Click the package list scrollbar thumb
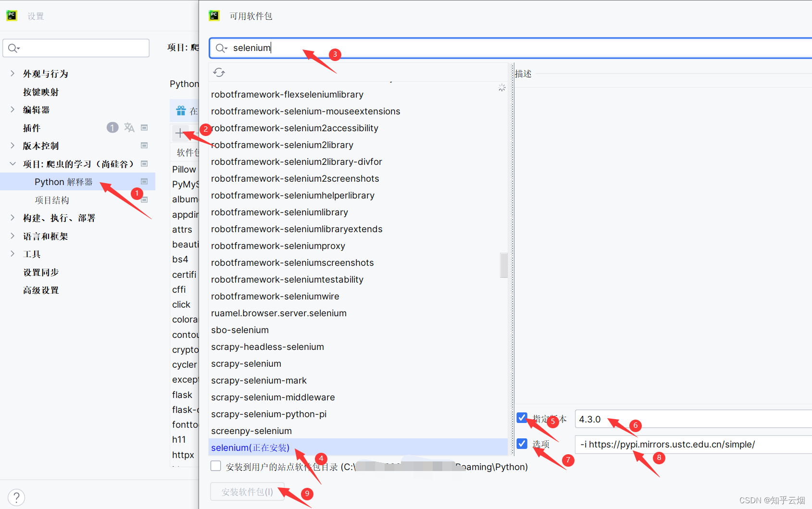812x509 pixels. [504, 265]
